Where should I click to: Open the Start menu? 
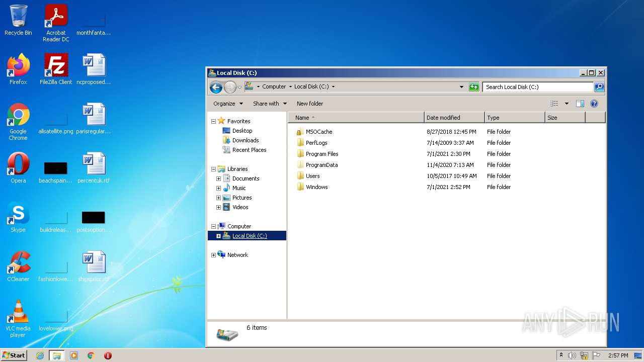click(14, 355)
